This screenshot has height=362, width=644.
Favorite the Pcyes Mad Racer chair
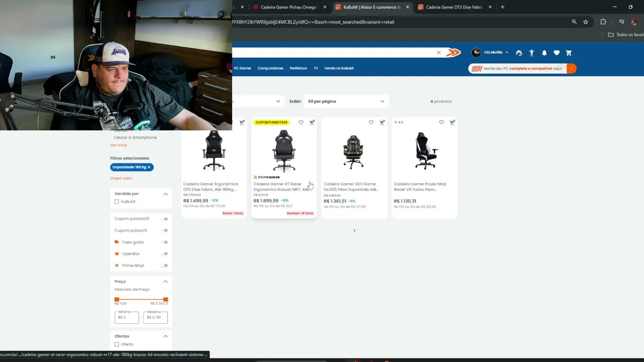pos(441,122)
